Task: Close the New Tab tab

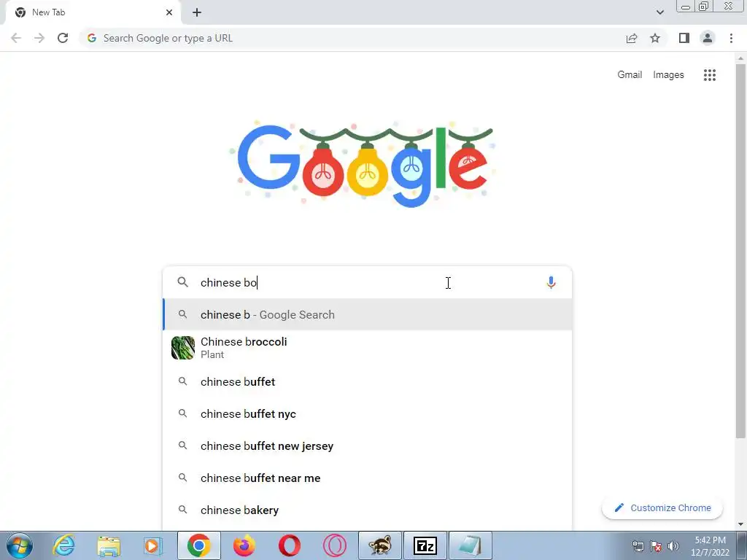Action: (169, 12)
